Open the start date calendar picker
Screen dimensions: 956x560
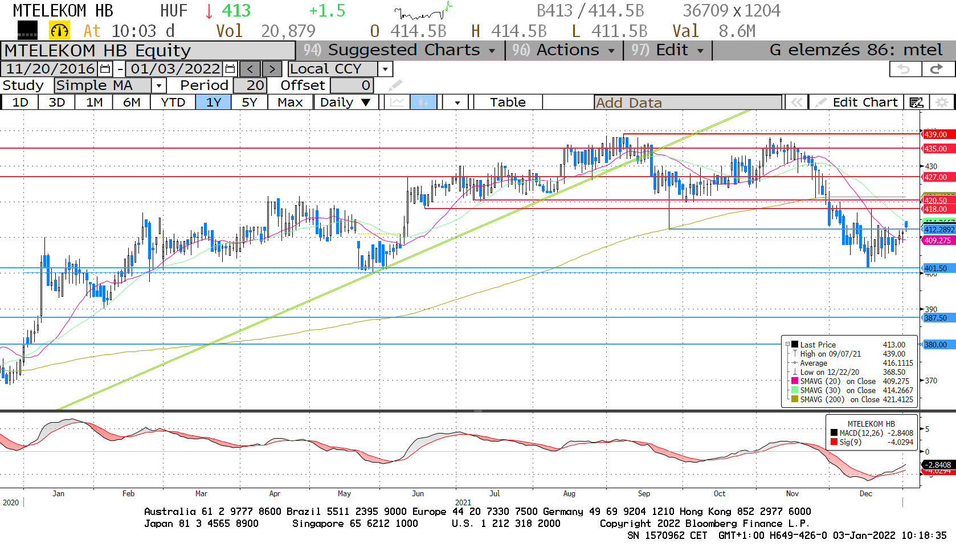click(x=105, y=69)
